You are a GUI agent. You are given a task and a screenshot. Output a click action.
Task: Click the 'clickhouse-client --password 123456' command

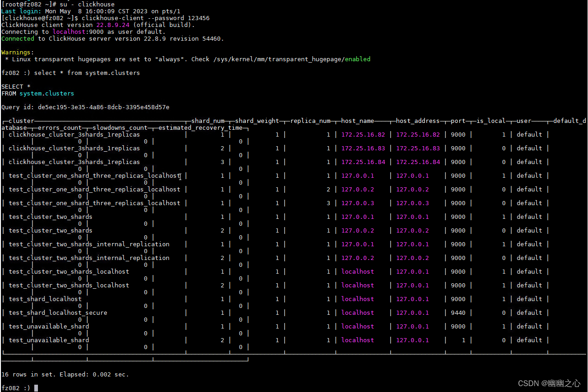coord(146,18)
